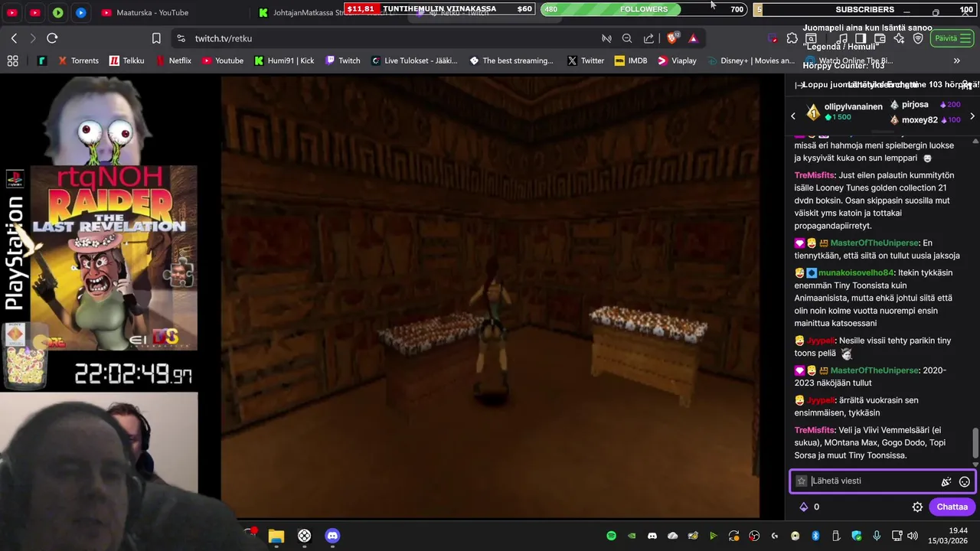The width and height of the screenshot is (980, 551).
Task: Show previous gift leaderboard entry
Action: click(793, 116)
